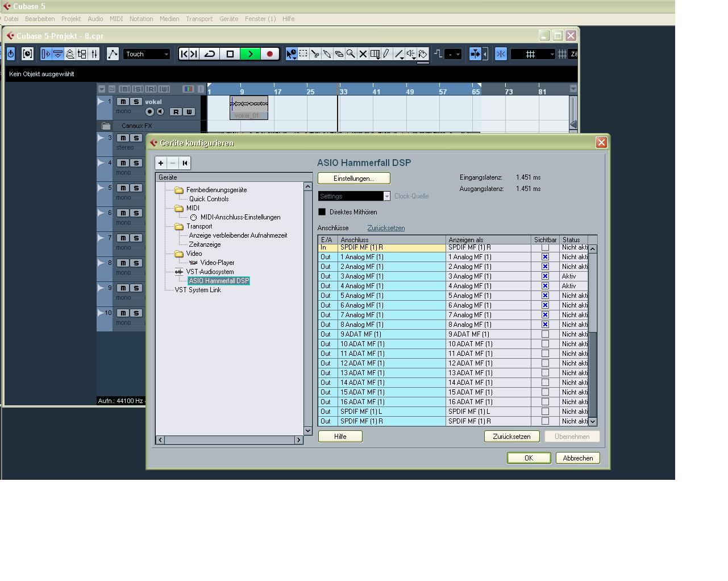Click reset-to-start icon above Geräte list
The height and width of the screenshot is (581, 728).
[185, 163]
